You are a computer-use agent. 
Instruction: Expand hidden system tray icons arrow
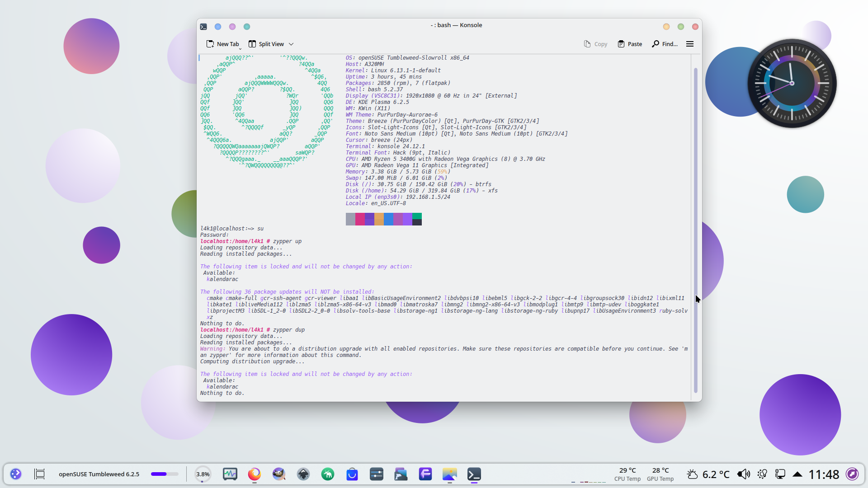[x=797, y=474]
